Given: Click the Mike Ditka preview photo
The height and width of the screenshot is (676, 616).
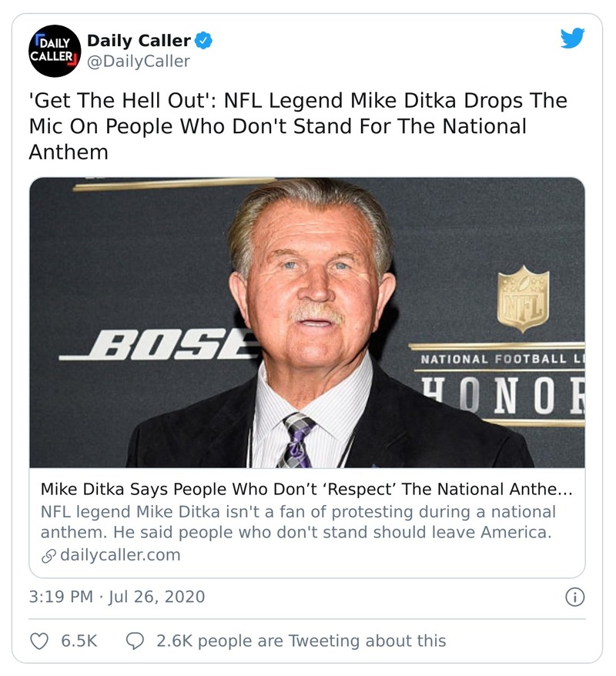Looking at the screenshot, I should (x=308, y=323).
